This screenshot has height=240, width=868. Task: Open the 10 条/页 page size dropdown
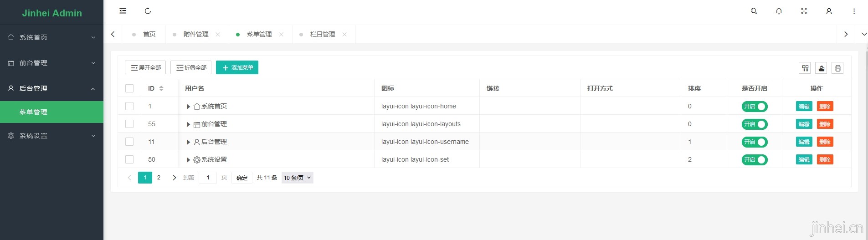297,178
